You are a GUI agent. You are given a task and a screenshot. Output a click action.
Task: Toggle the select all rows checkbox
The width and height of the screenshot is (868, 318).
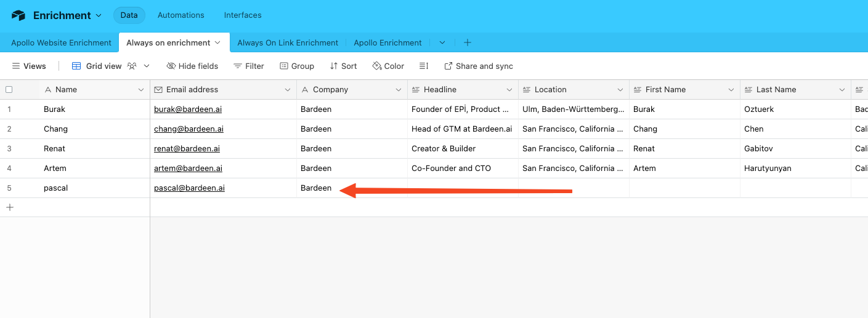[x=9, y=89]
